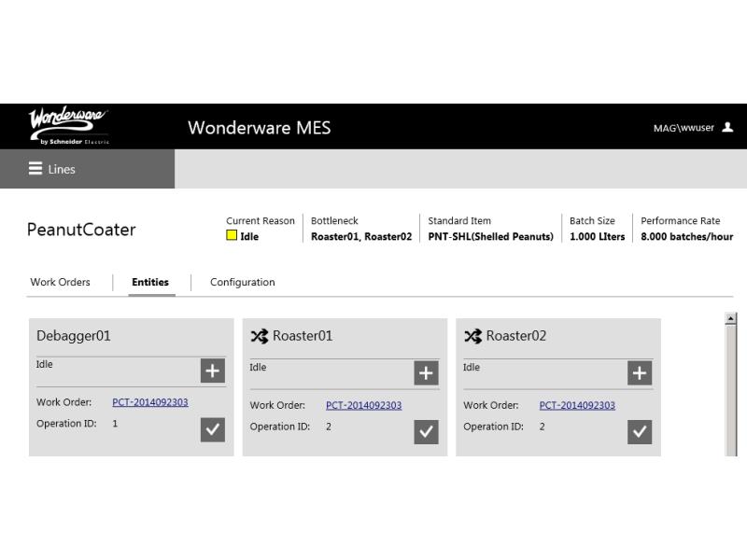Click the Performance Rate label
747x560 pixels.
click(681, 221)
